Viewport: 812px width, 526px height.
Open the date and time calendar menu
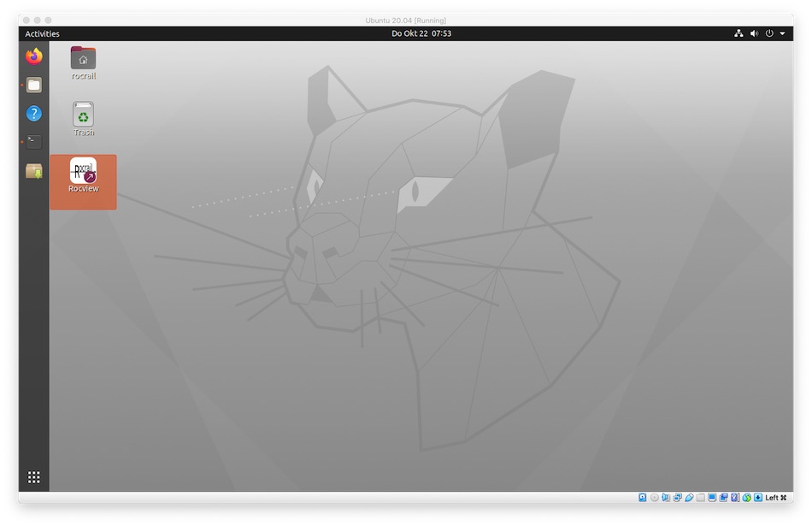click(x=421, y=34)
